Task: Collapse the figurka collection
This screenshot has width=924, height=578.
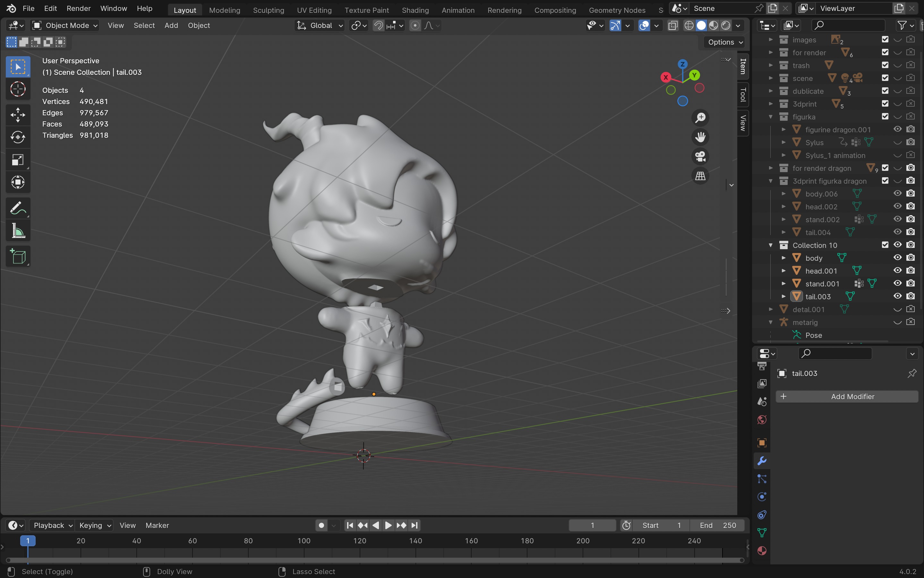Action: click(x=771, y=117)
